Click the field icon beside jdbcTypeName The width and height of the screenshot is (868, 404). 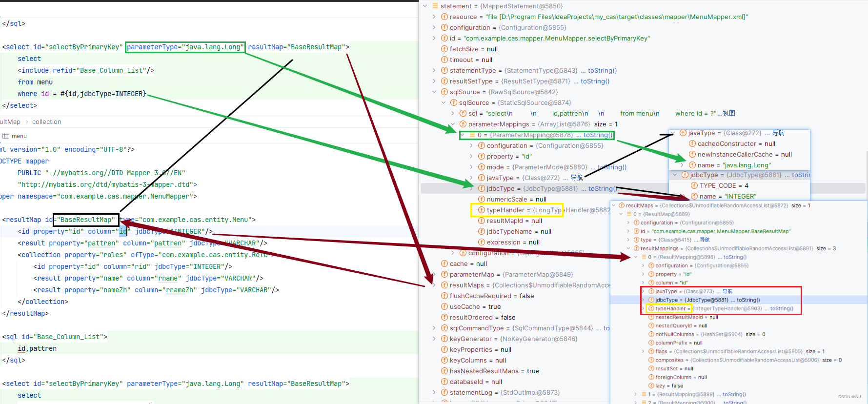[482, 231]
